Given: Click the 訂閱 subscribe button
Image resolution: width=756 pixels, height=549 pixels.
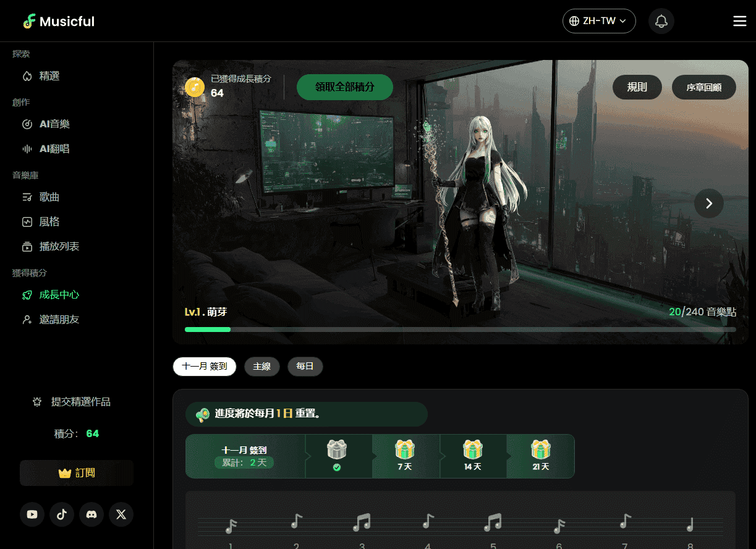Looking at the screenshot, I should [x=77, y=473].
